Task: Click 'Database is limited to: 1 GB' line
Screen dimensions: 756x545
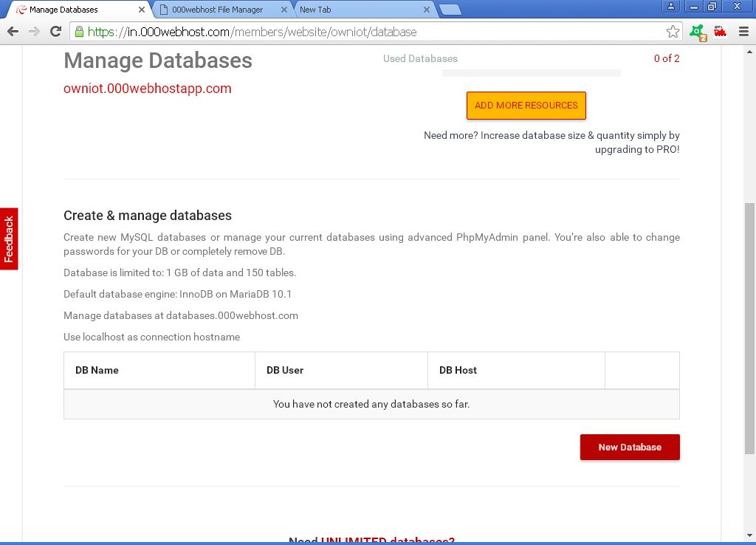Action: (180, 273)
